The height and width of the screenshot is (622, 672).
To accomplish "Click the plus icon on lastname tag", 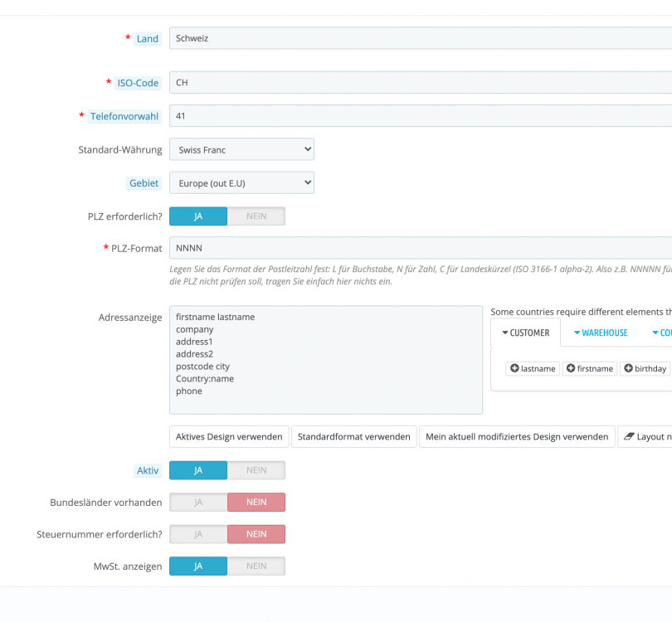I will pos(514,368).
